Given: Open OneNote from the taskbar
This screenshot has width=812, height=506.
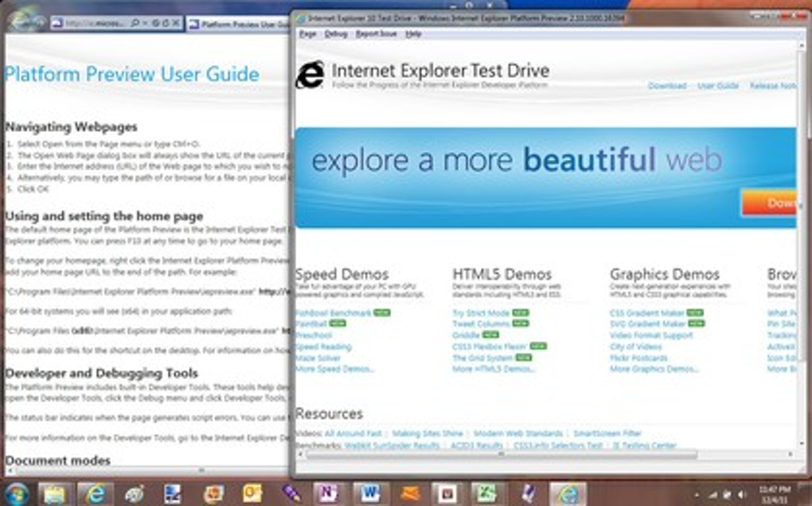Looking at the screenshot, I should [330, 494].
